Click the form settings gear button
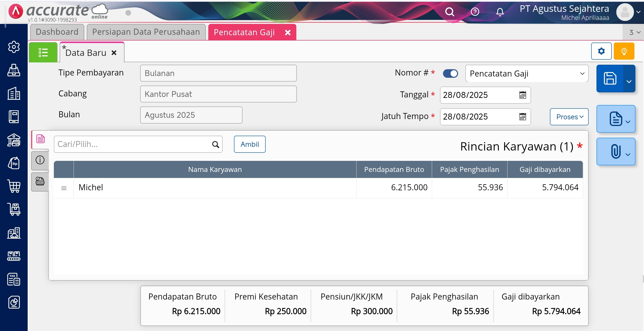The image size is (644, 331). (x=601, y=51)
